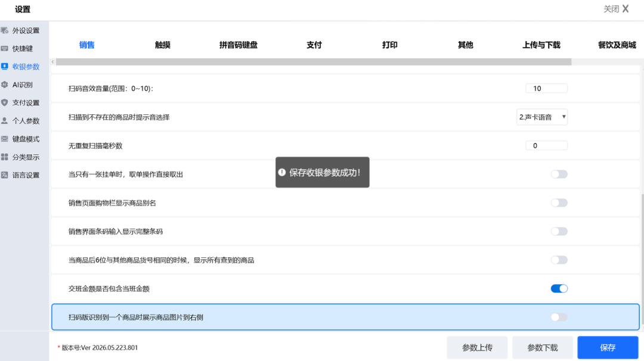Select the 快捷键 keyboard shortcut icon

click(5, 48)
